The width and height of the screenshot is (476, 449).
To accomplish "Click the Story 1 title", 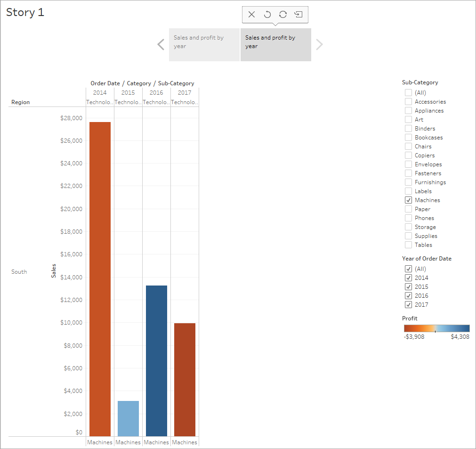I will pyautogui.click(x=25, y=13).
